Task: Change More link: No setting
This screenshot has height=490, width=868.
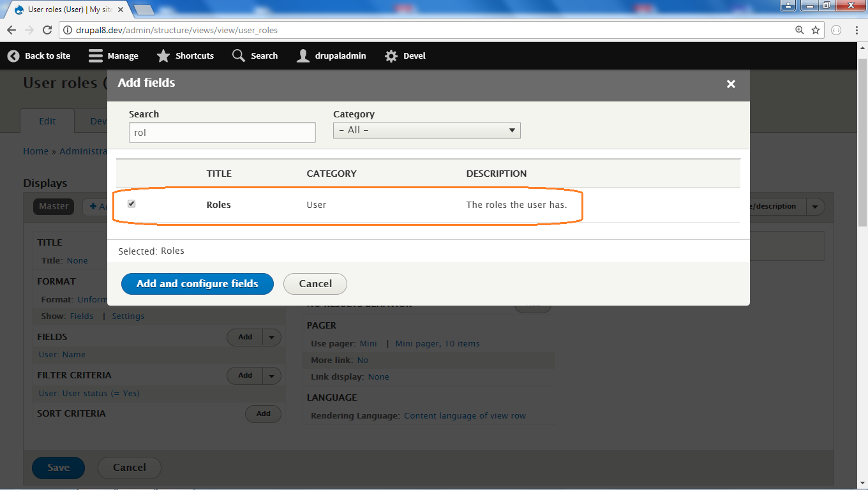Action: 363,360
